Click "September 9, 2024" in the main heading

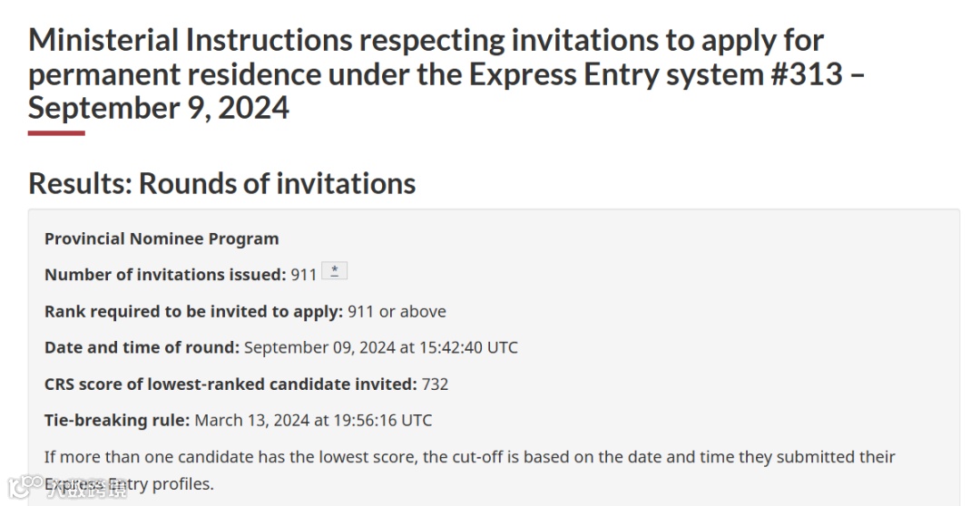[x=159, y=108]
